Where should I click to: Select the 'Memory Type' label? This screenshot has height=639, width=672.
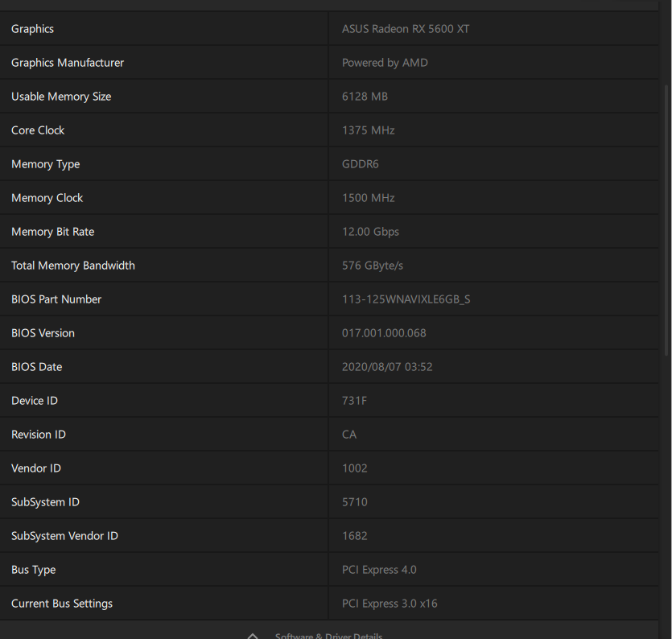[45, 164]
